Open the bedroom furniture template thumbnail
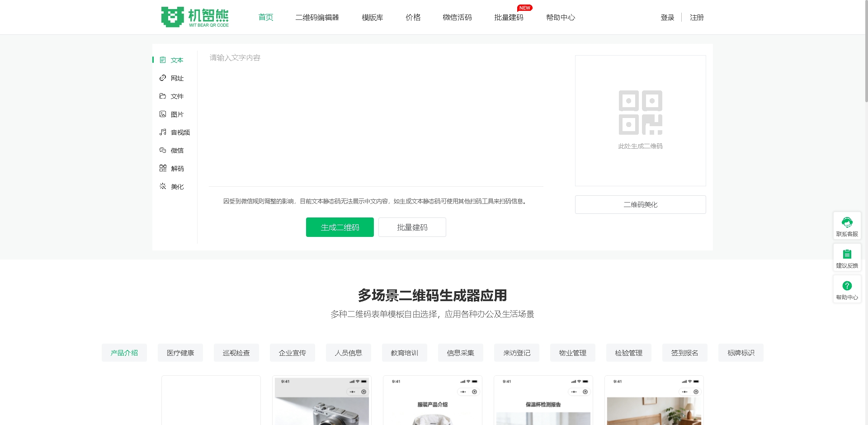The image size is (868, 425). click(654, 401)
